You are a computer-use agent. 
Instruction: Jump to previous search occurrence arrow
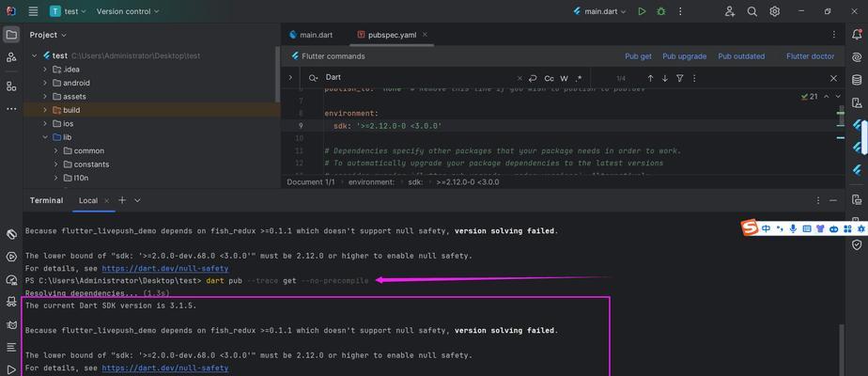(x=650, y=78)
